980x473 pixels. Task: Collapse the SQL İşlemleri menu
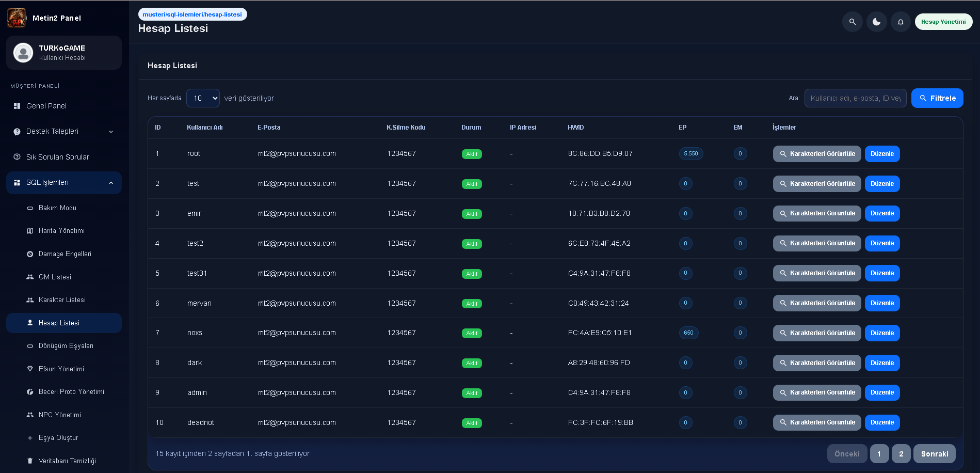pos(64,183)
